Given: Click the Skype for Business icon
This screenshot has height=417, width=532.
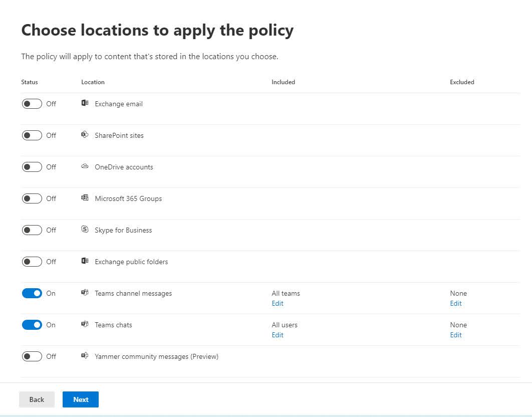Looking at the screenshot, I should point(85,230).
